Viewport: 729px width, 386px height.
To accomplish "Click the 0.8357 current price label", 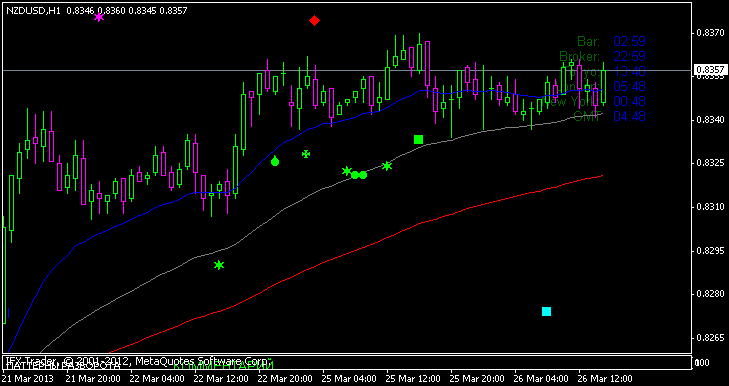I will (x=710, y=70).
